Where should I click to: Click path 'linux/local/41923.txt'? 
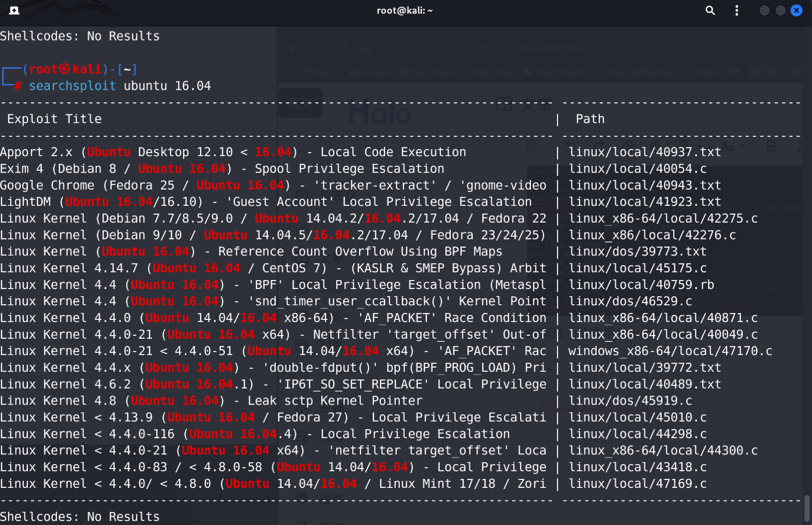(x=645, y=202)
